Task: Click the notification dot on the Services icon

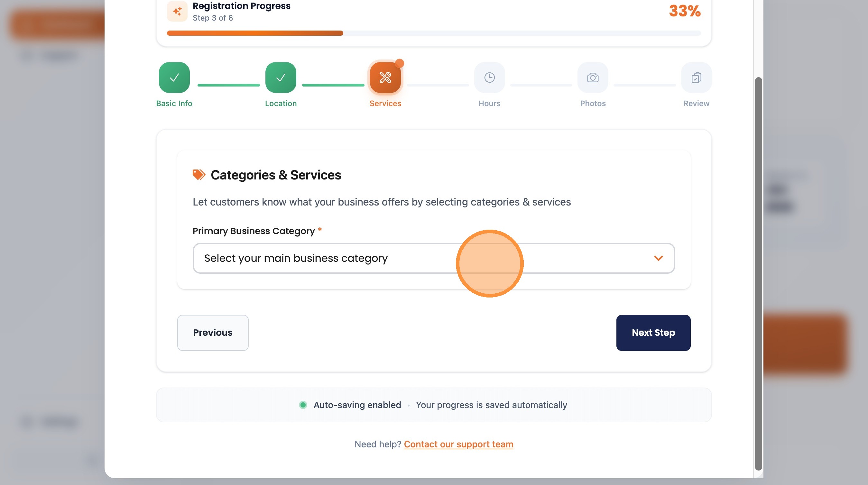Action: click(x=399, y=63)
